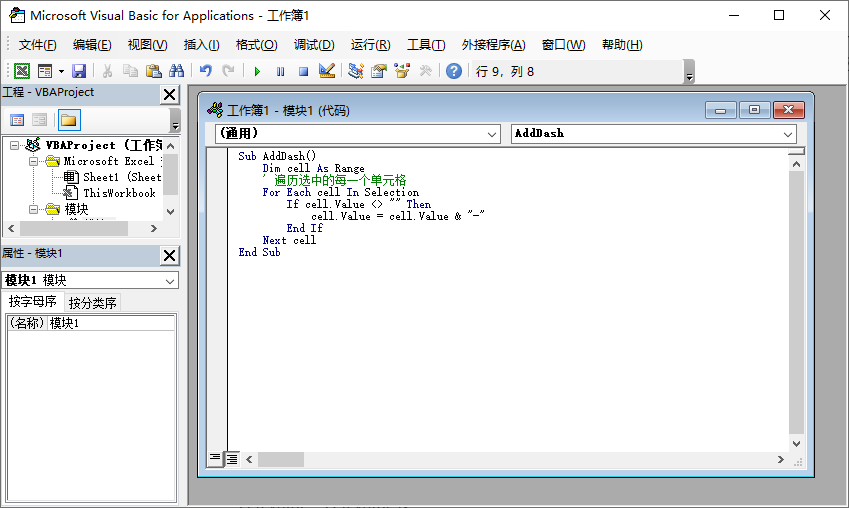Select the 模块 folder in tree
This screenshot has width=849, height=508.
pos(68,209)
